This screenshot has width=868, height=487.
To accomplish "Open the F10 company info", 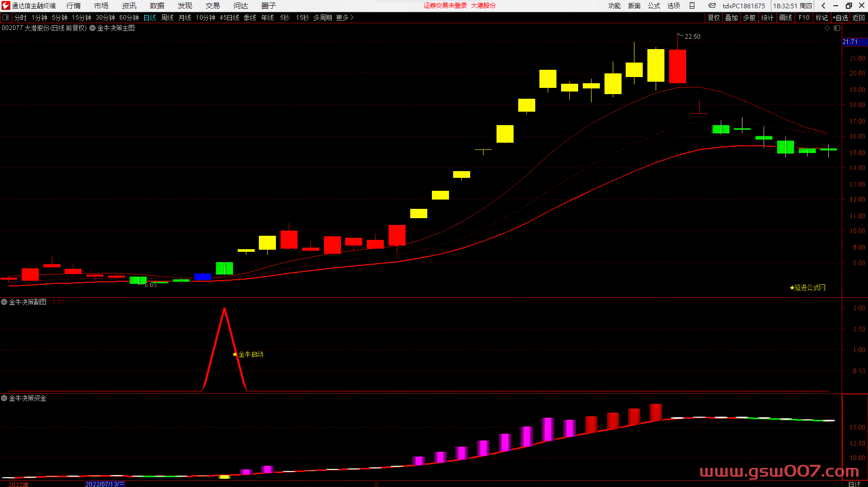I will pos(804,18).
